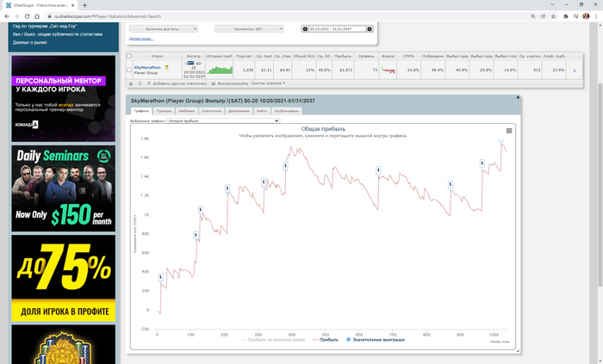Open the "Персональный ментор" ad banner
Screen dimensions: 603x364
64,99
